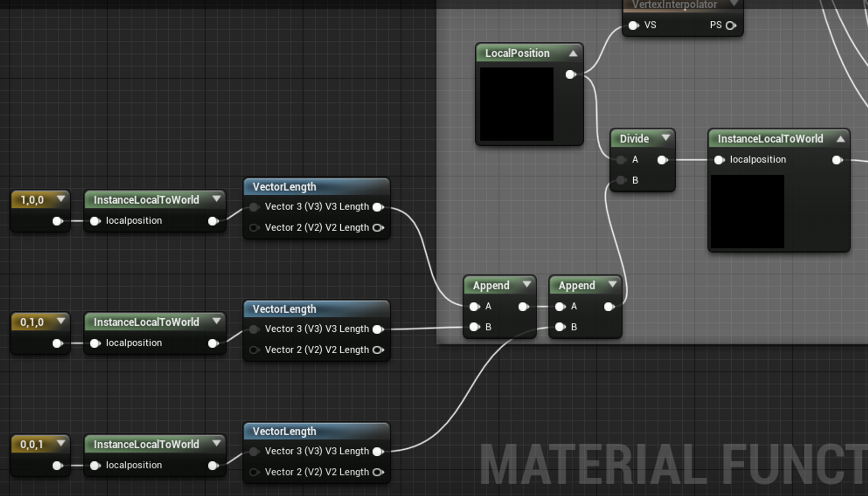Click the Divide node B input pin
The height and width of the screenshot is (496, 868).
tap(621, 180)
